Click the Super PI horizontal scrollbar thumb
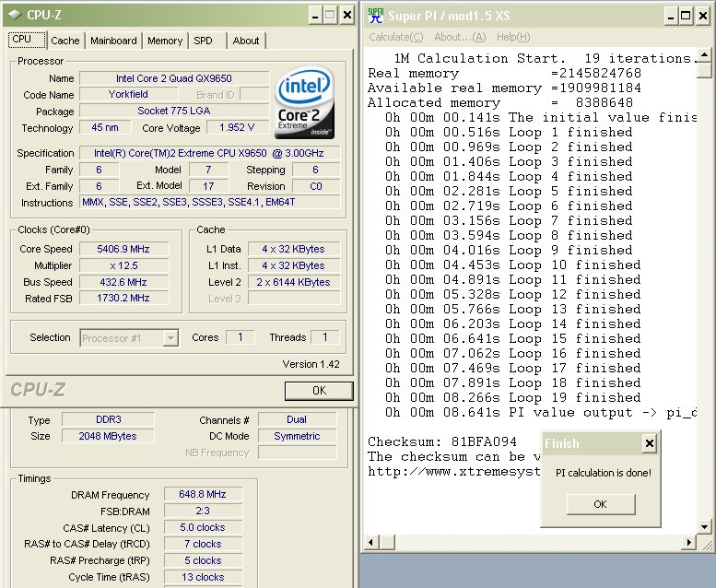This screenshot has height=588, width=716. click(x=387, y=542)
